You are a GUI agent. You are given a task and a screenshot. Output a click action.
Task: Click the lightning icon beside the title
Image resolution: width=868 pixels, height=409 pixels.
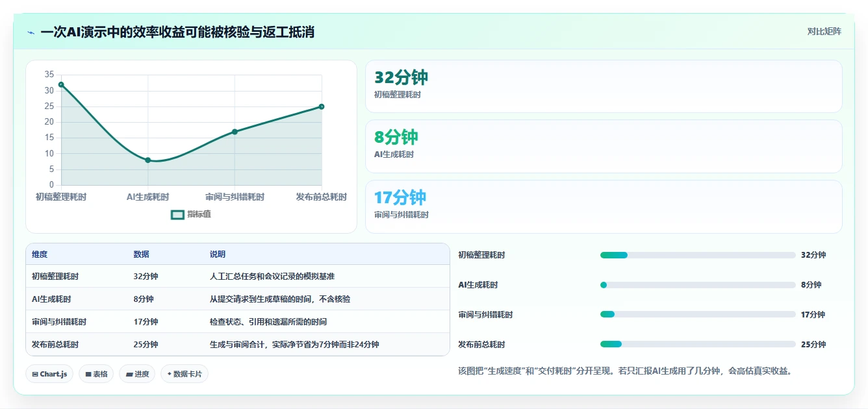click(x=31, y=32)
